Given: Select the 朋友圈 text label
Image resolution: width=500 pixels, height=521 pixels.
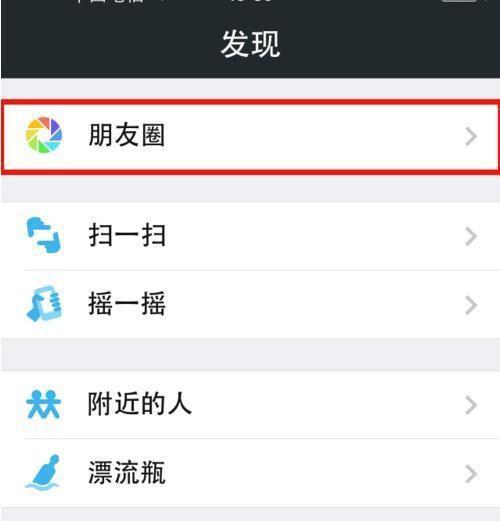Looking at the screenshot, I should pyautogui.click(x=127, y=135).
